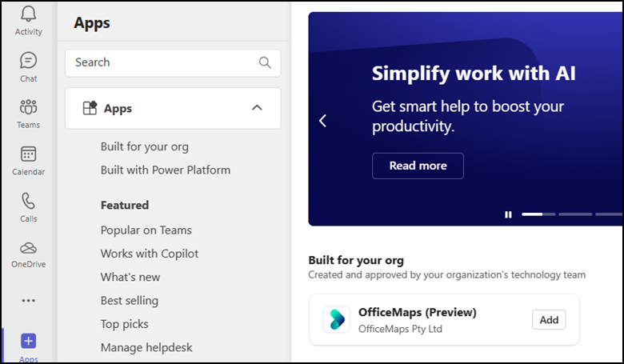
Task: Open the Chat icon in sidebar
Action: (28, 61)
